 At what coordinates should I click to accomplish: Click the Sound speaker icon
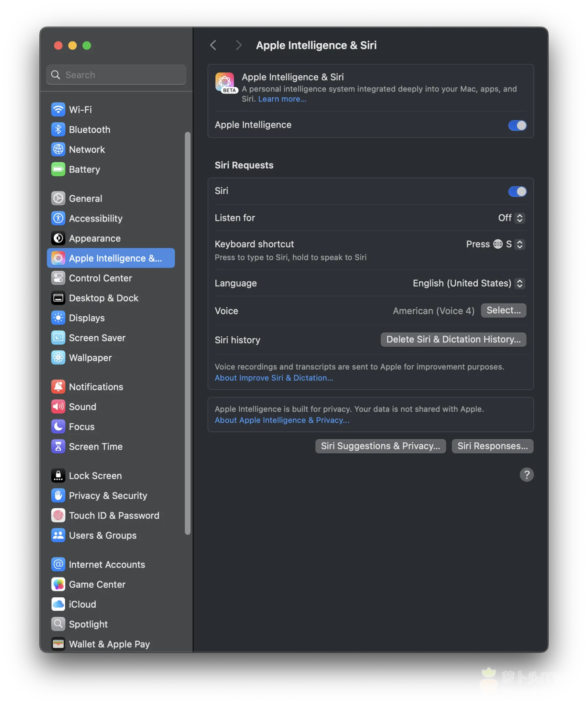pos(58,407)
